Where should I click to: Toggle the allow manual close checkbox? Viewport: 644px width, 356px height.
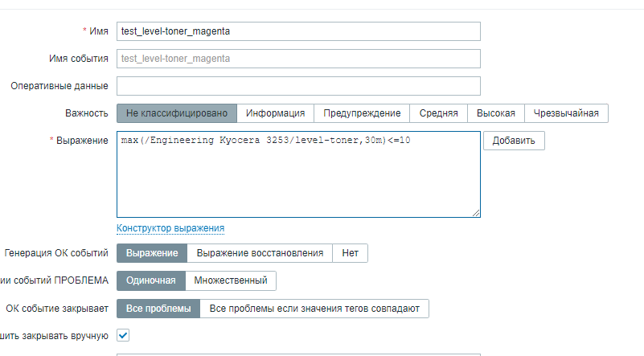[x=123, y=335]
